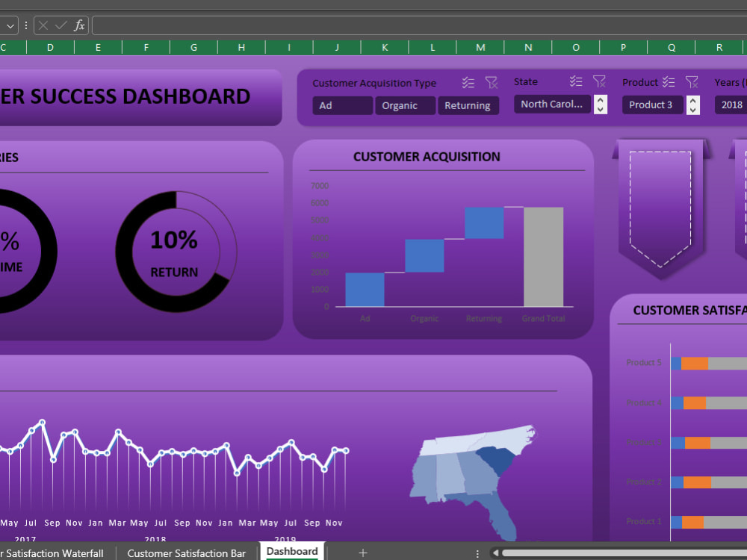Select column P header
This screenshot has height=560, width=747.
click(624, 47)
